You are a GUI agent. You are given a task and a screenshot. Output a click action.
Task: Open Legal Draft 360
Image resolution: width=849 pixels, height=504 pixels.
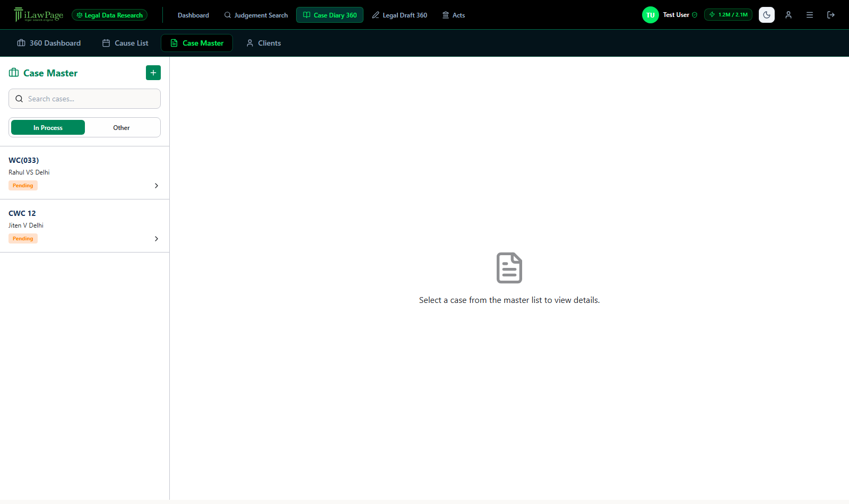coord(400,15)
